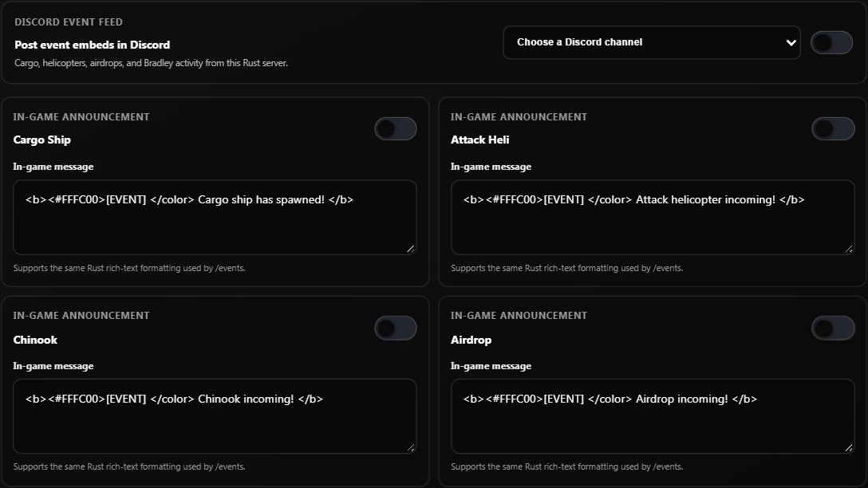Click the 'In-game message' label in Chinook card

point(53,366)
